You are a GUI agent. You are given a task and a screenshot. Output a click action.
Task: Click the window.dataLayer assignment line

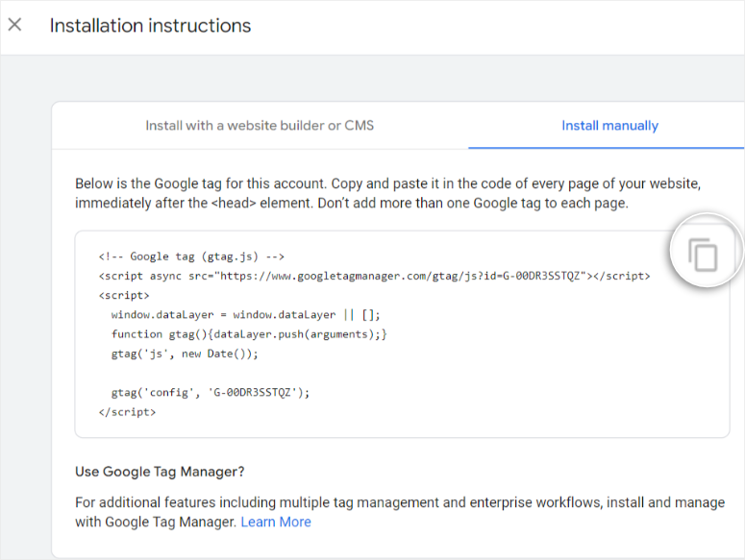(x=245, y=315)
